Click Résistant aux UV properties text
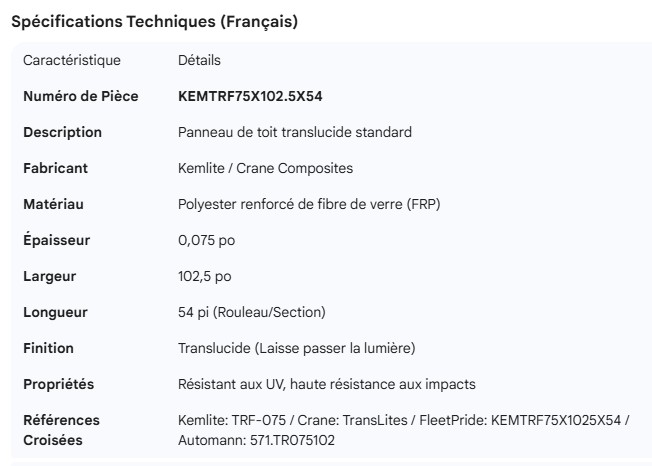 [x=326, y=384]
